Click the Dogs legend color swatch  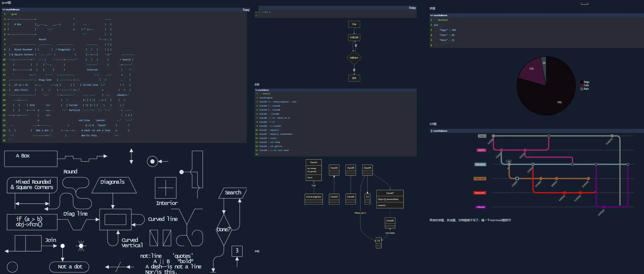582,82
